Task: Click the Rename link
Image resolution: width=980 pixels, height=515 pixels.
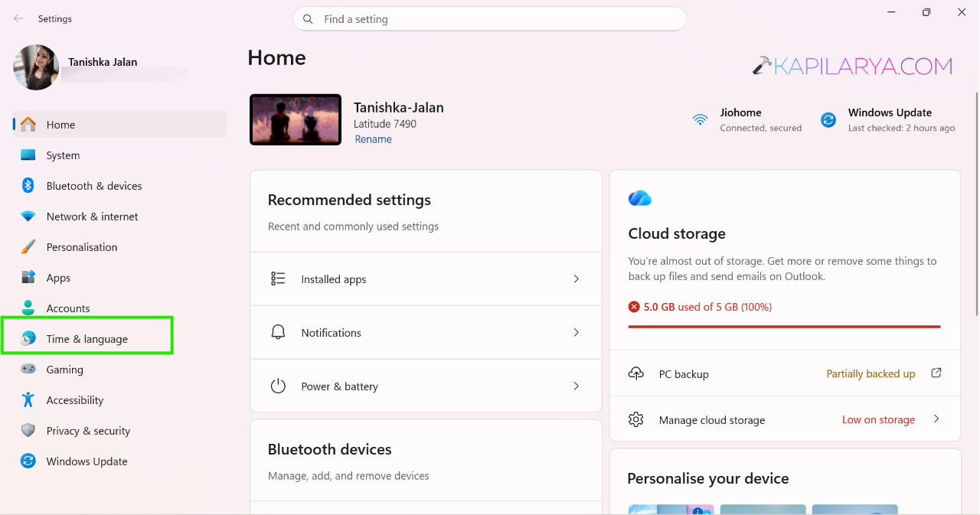Action: 373,139
